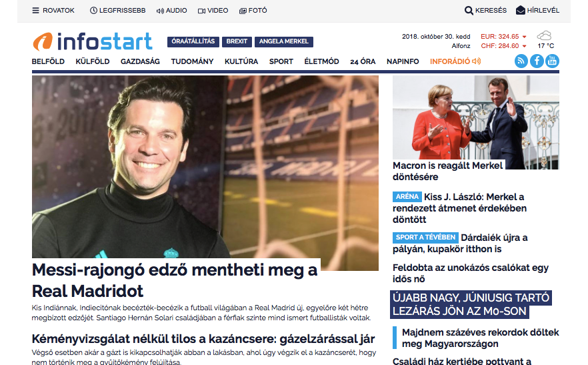588x365 pixels.
Task: Open the Angela Merkel topic tag
Action: point(284,41)
